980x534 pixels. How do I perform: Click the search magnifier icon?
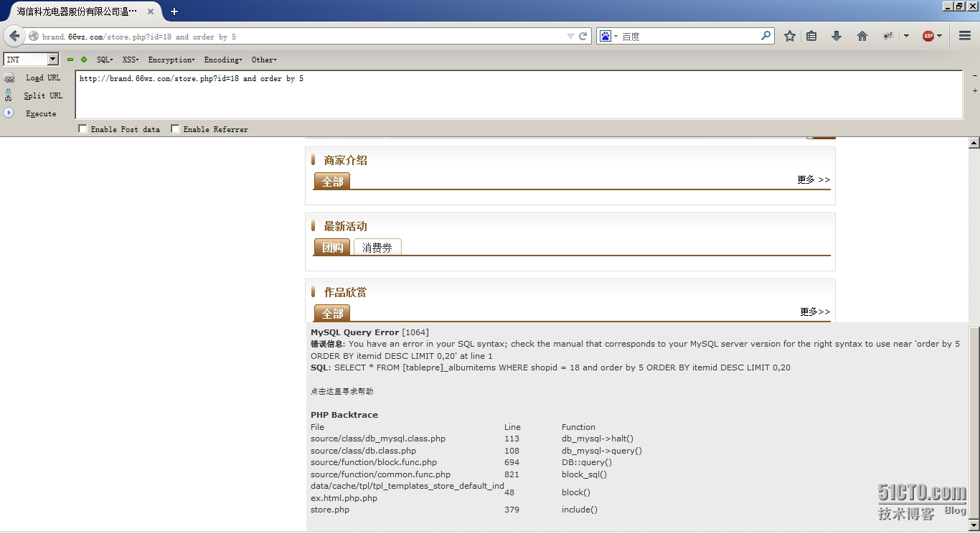pos(766,35)
